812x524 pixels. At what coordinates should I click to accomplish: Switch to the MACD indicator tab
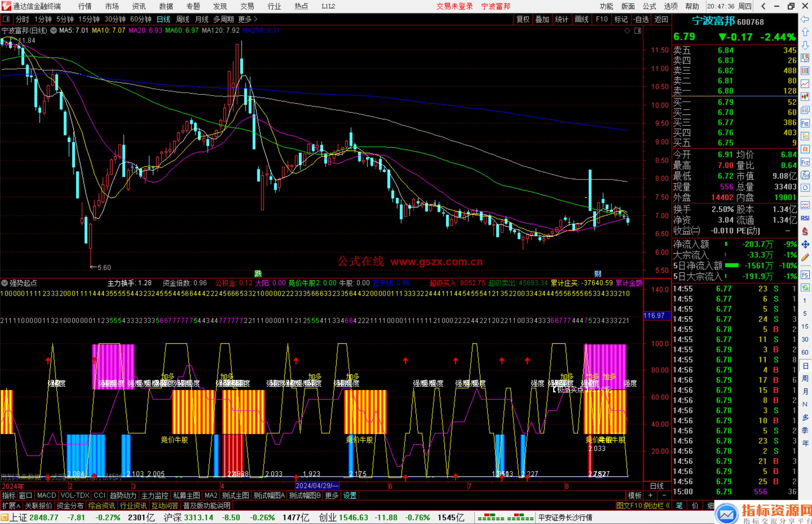coord(46,495)
